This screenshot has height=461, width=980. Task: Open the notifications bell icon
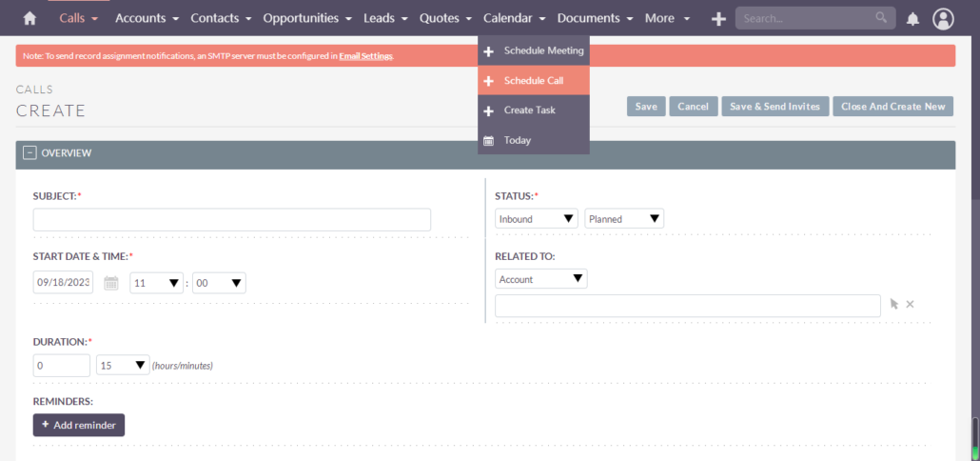tap(912, 18)
